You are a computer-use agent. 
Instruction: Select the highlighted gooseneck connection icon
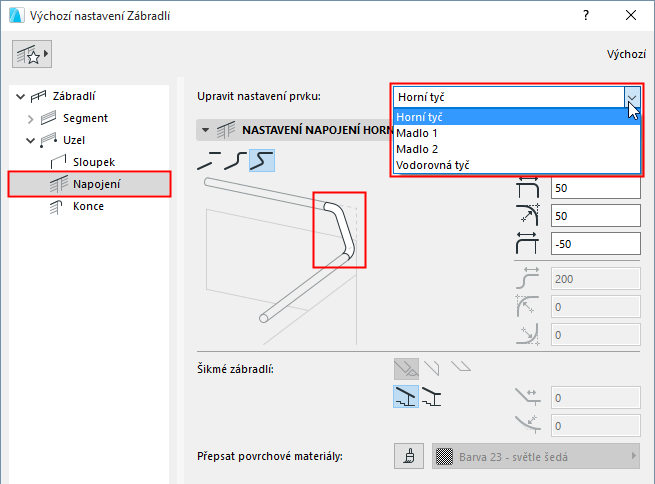(262, 160)
